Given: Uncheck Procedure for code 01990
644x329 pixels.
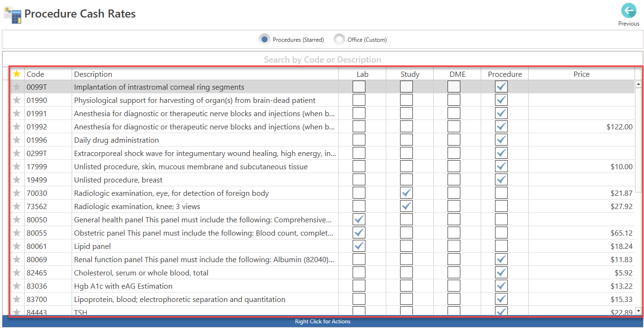Looking at the screenshot, I should (502, 100).
